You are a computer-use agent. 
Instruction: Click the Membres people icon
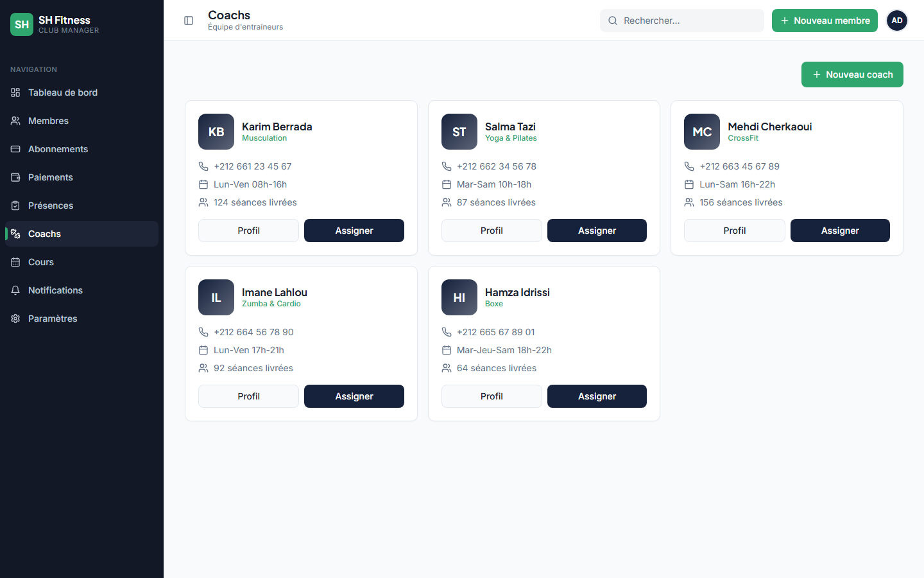click(15, 121)
